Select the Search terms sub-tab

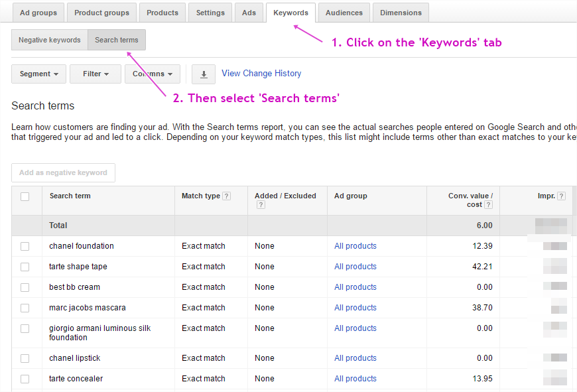click(x=117, y=40)
